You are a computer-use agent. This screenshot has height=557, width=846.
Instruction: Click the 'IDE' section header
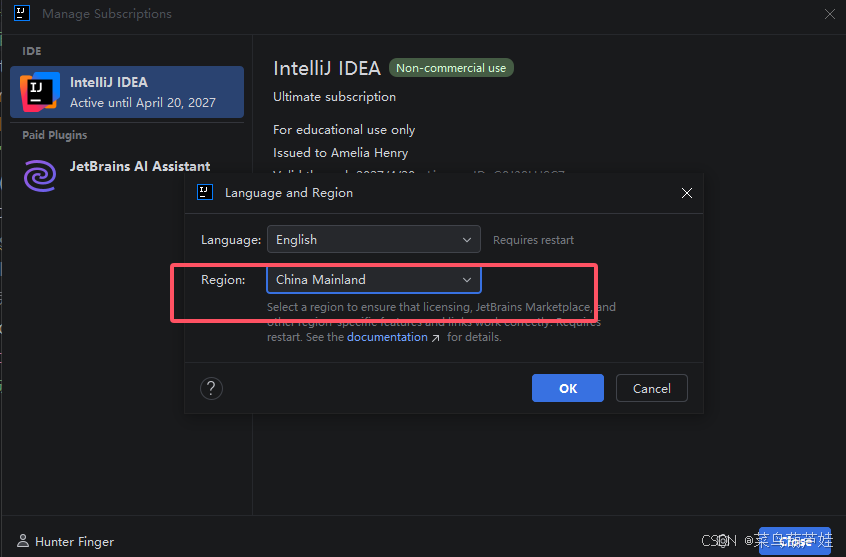(32, 51)
